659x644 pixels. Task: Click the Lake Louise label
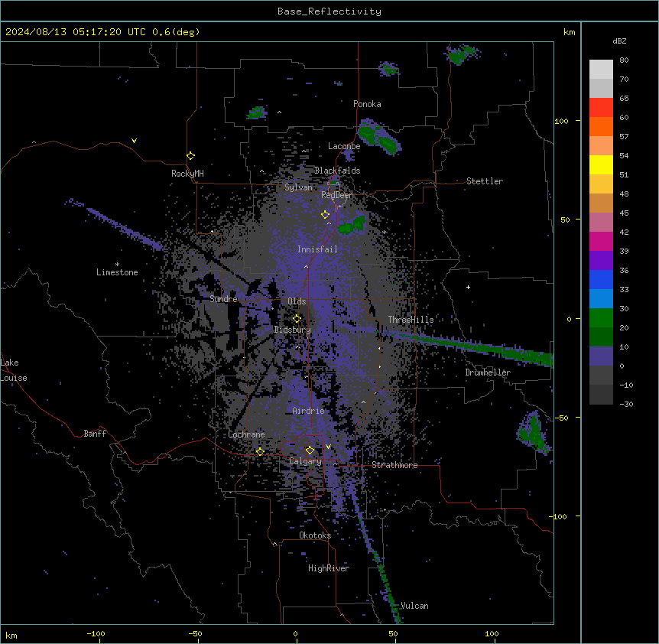(x=14, y=370)
